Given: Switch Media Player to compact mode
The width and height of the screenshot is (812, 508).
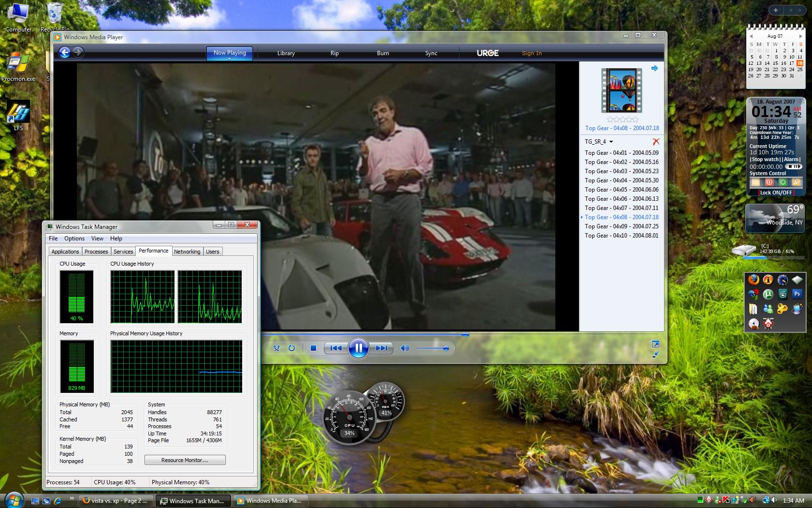Looking at the screenshot, I should (655, 354).
